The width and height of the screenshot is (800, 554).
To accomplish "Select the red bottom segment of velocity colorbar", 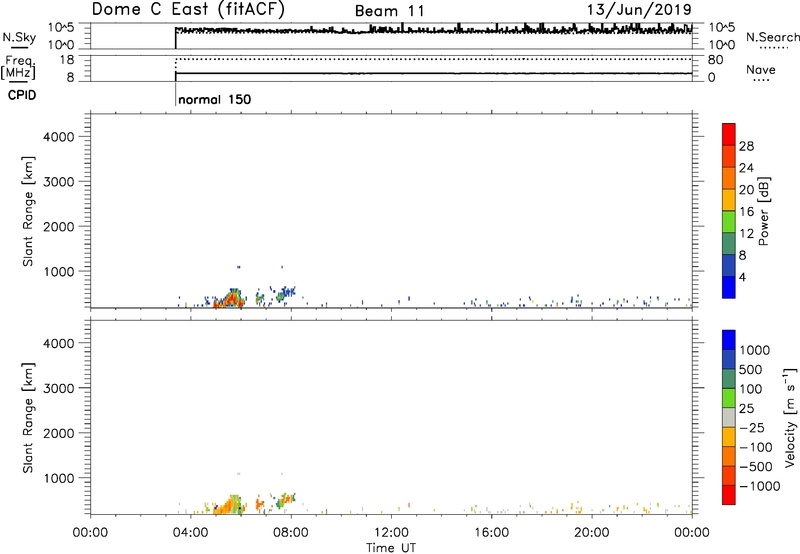I will tap(729, 495).
